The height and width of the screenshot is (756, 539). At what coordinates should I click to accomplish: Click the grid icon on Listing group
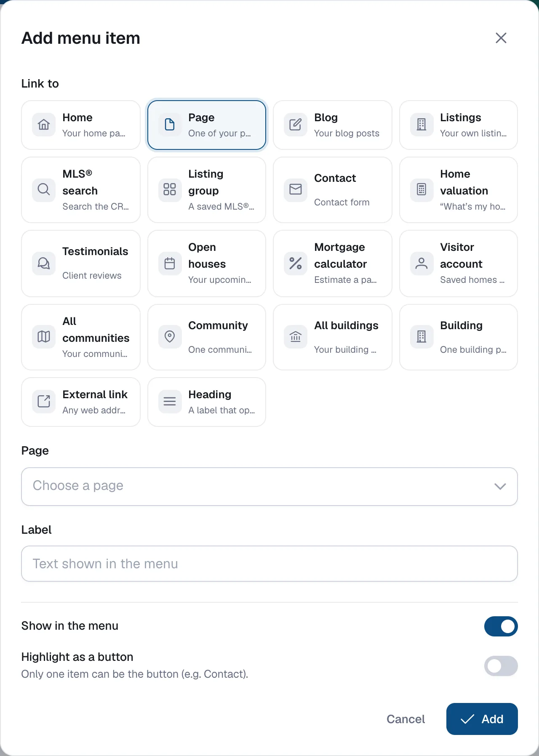(x=170, y=189)
